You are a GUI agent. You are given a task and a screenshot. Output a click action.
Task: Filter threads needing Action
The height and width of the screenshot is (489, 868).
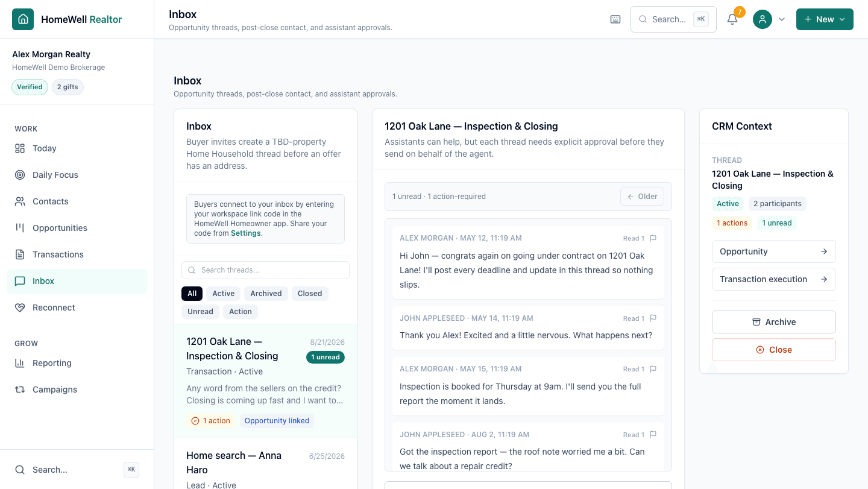click(241, 312)
